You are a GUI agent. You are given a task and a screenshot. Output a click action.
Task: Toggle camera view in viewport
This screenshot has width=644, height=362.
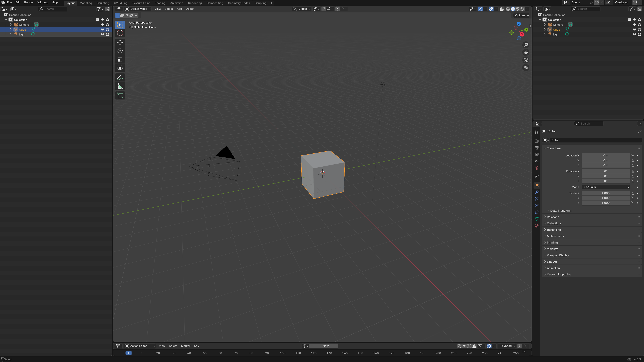click(526, 60)
